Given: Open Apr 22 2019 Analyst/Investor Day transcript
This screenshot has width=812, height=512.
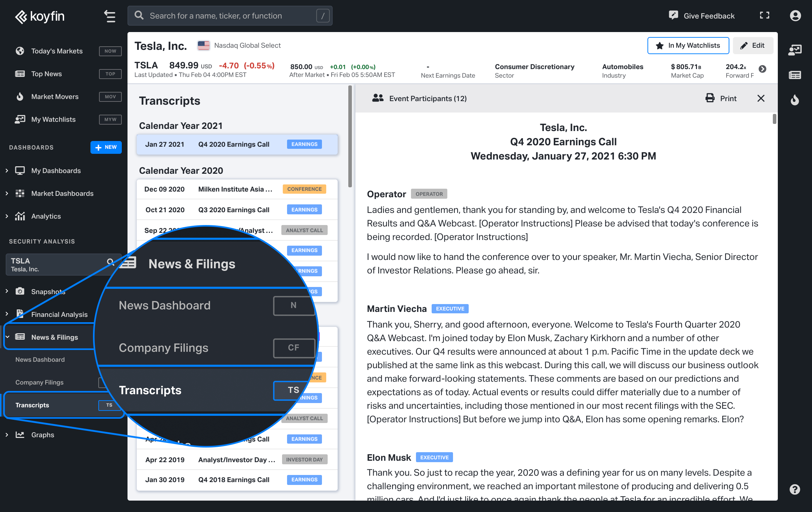Looking at the screenshot, I should (x=237, y=460).
